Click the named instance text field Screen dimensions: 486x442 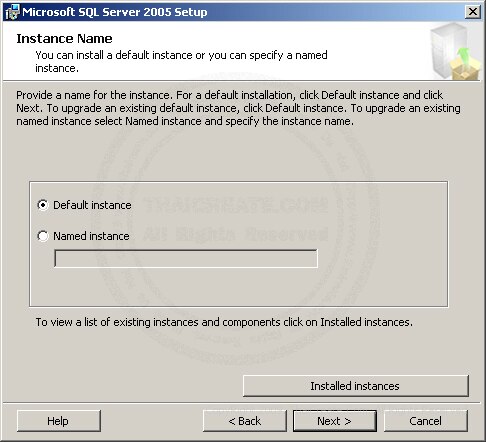point(186,258)
